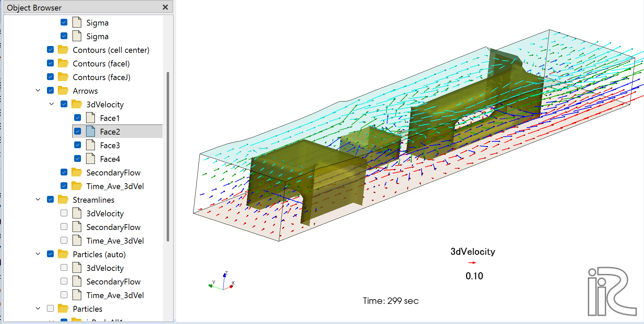Enable SecondaryFlow under Streamlines
644x324 pixels.
(x=64, y=227)
